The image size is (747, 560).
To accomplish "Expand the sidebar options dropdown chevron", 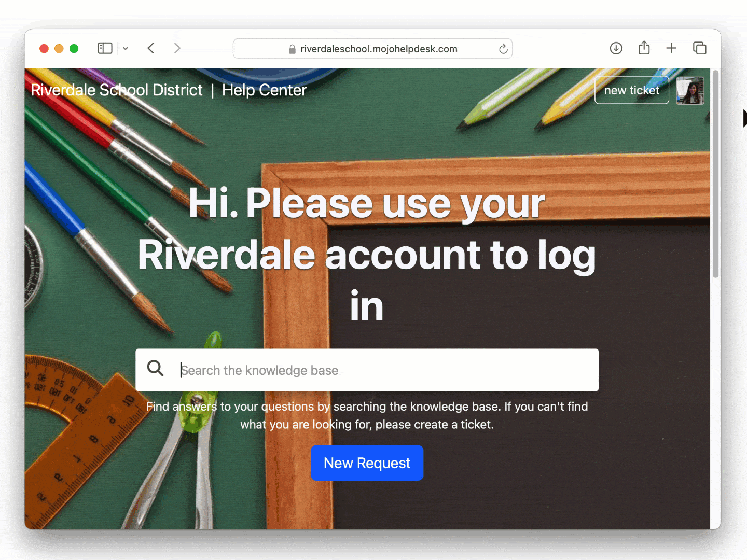I will point(126,49).
